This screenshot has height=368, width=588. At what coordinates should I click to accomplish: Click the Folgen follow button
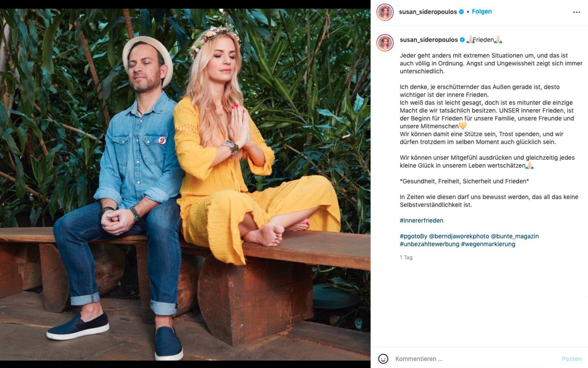(482, 11)
